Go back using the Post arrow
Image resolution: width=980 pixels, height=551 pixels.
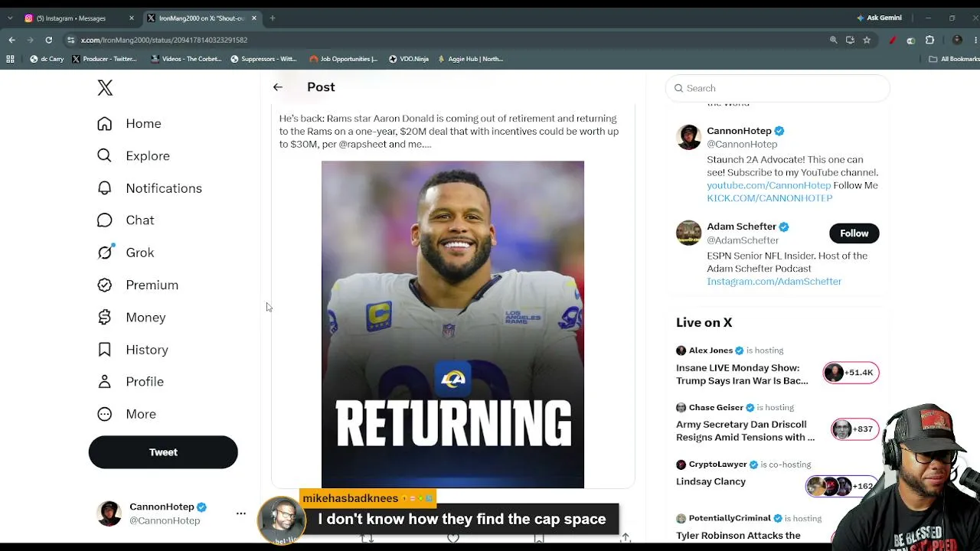(x=278, y=87)
